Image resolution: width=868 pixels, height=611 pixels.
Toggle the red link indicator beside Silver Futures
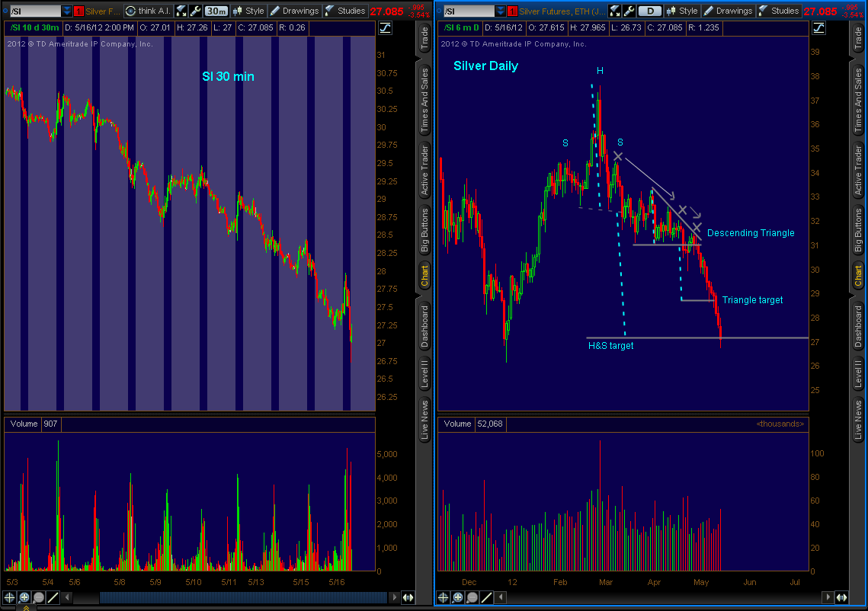512,11
